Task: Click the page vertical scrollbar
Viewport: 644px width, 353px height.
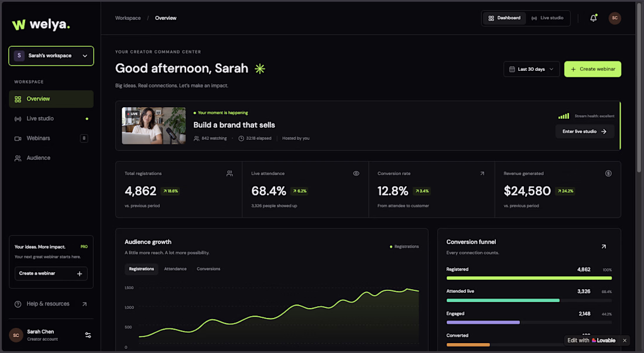Action: (639, 88)
